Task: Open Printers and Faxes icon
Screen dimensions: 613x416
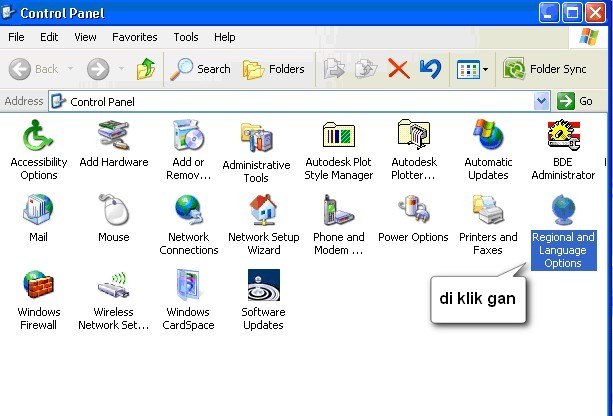Action: pyautogui.click(x=488, y=211)
